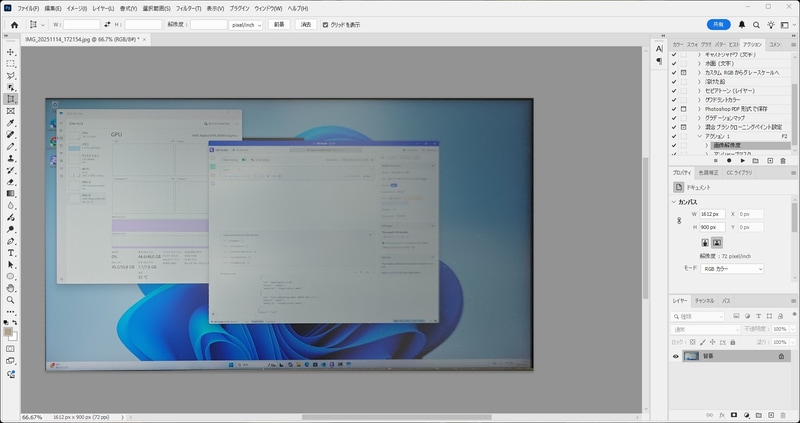Switch to the 色調補正 tab
The height and width of the screenshot is (423, 800).
point(708,172)
